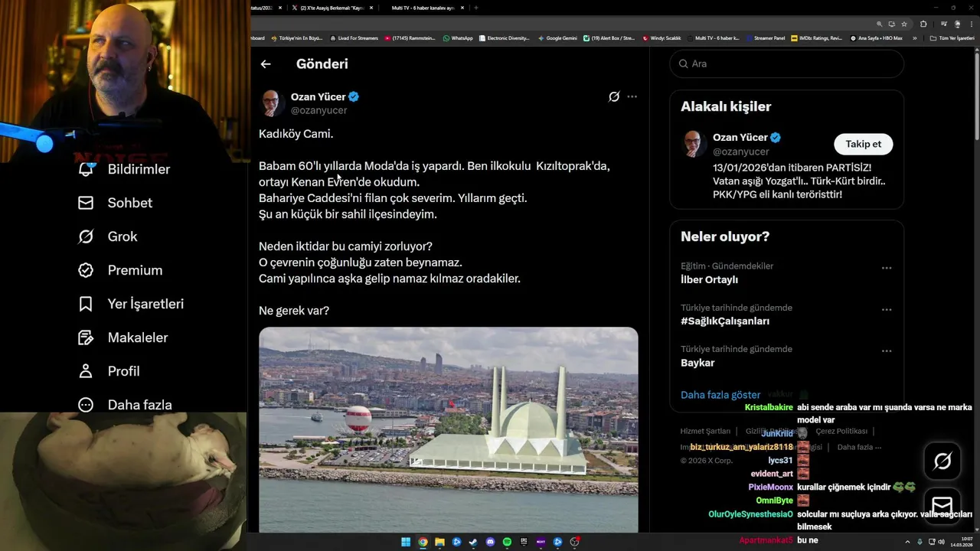This screenshot has height=551, width=980.
Task: Open the Google Gemini bookmark
Action: (557, 37)
